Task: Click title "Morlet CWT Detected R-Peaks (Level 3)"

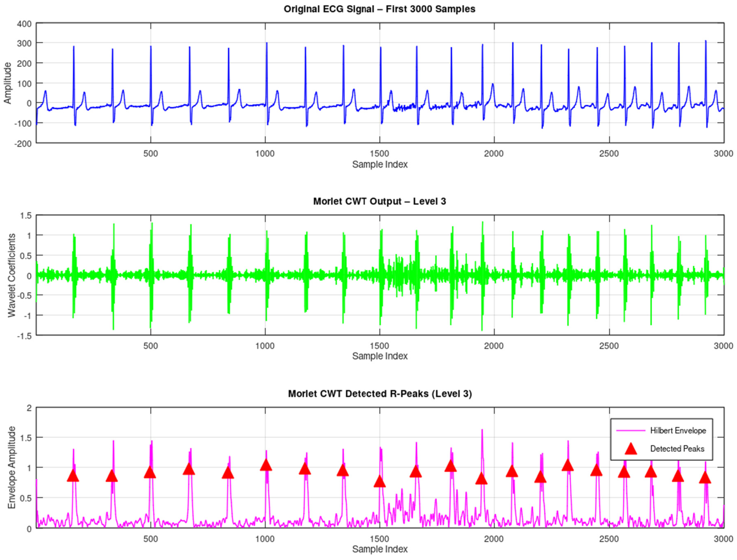Action: (x=380, y=394)
